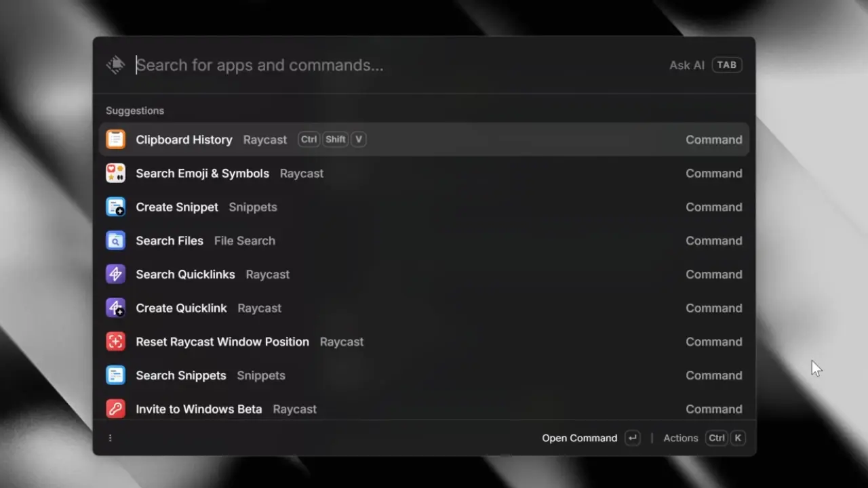Click the Ctrl K shortcut badge near Actions
Image resolution: width=868 pixels, height=488 pixels.
click(x=726, y=438)
